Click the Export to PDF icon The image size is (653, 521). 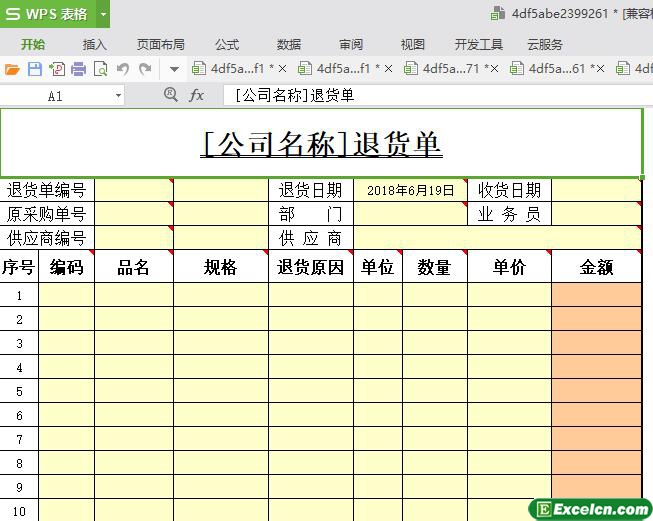click(x=56, y=69)
